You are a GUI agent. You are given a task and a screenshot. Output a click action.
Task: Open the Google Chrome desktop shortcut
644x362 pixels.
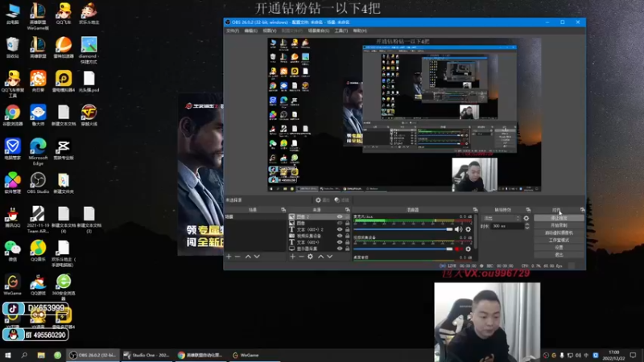pos(13,115)
